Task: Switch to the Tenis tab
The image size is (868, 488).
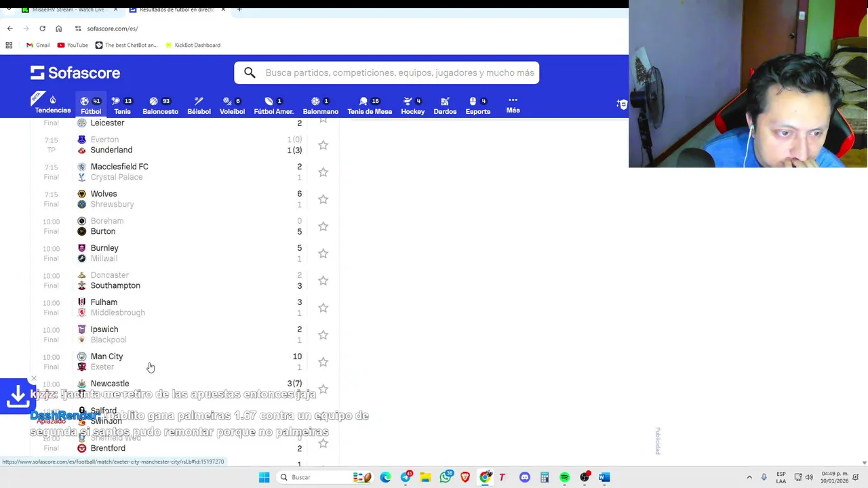Action: pos(122,105)
